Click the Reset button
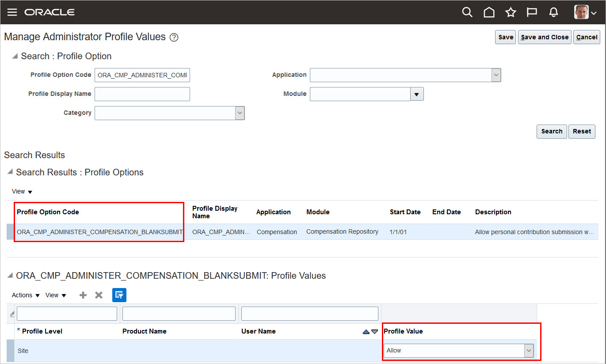 click(582, 131)
